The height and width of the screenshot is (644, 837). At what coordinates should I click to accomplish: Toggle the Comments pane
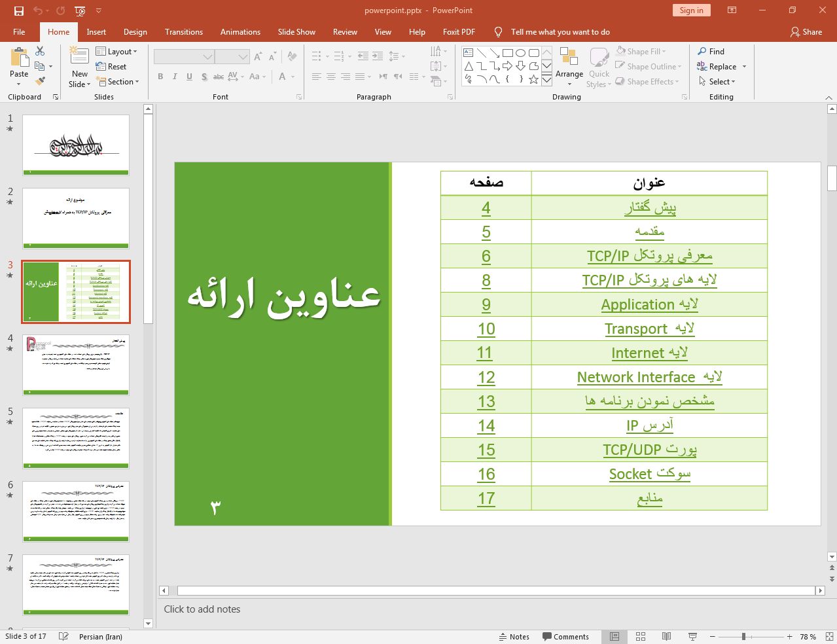click(565, 637)
